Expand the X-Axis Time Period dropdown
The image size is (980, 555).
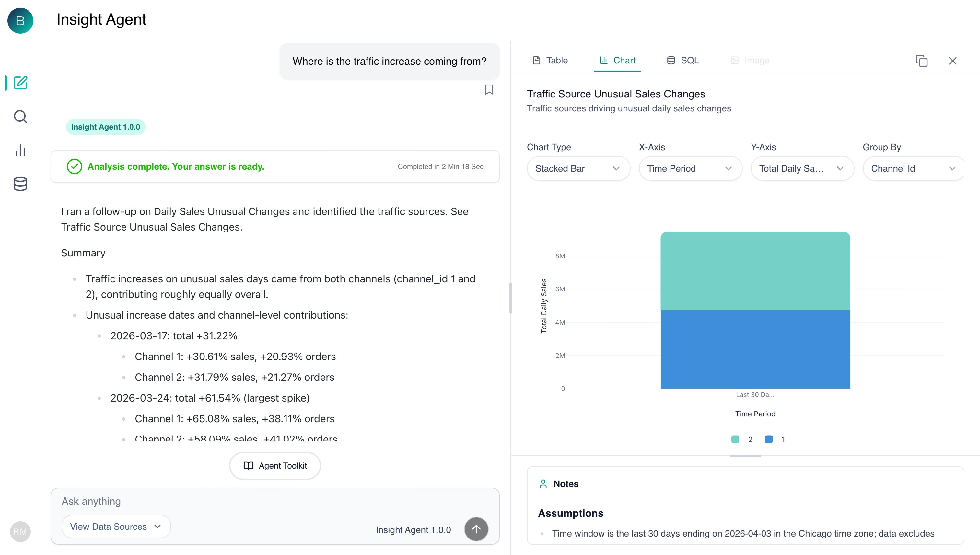pos(690,168)
